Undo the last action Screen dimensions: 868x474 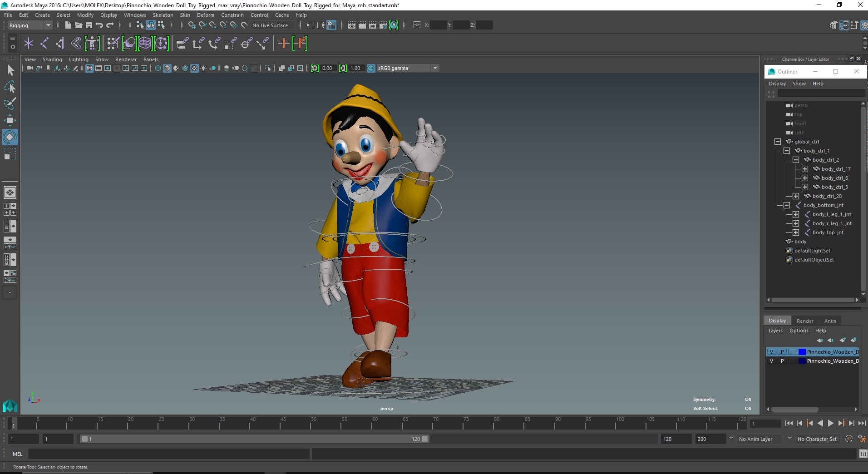pyautogui.click(x=99, y=25)
